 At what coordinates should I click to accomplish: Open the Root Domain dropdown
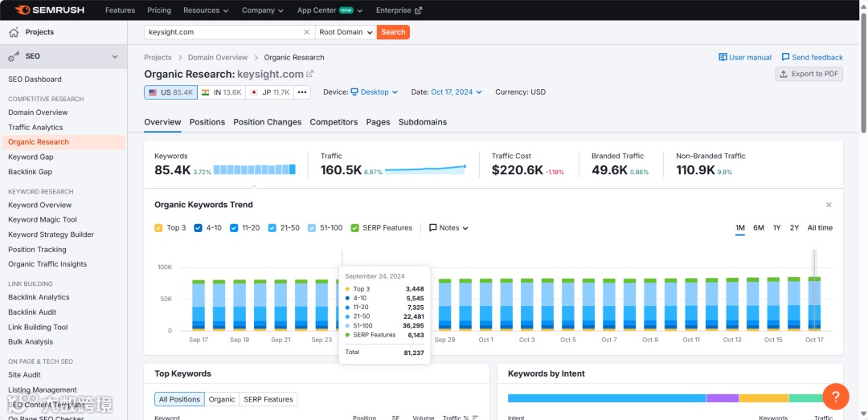click(x=346, y=32)
